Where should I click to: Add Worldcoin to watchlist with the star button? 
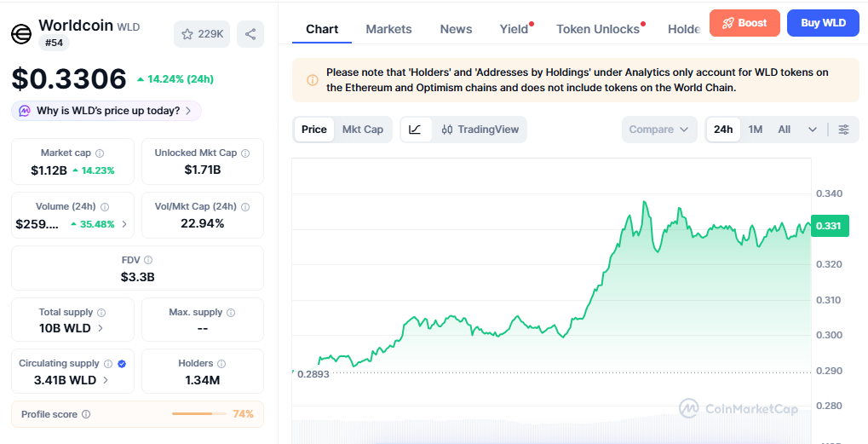[202, 34]
